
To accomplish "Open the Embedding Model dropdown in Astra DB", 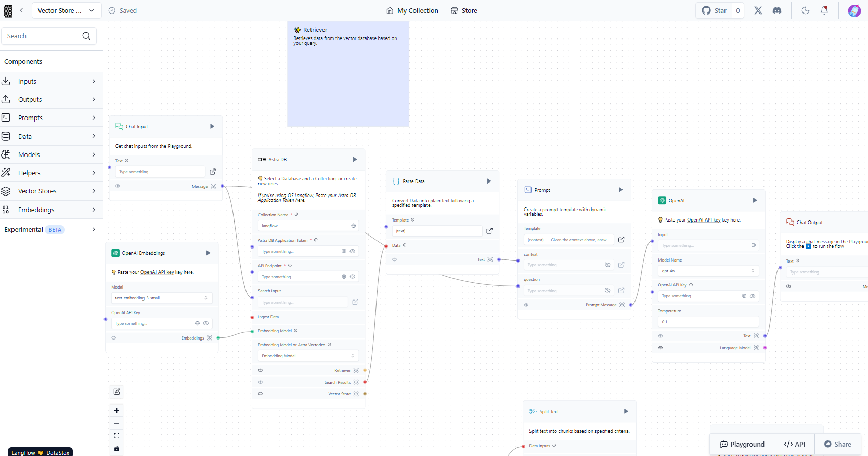I will [308, 356].
